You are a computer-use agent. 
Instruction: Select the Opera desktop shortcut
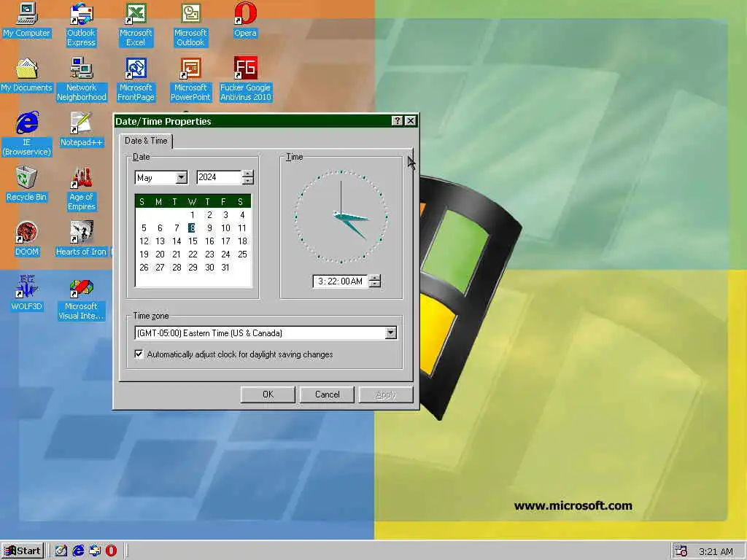(x=245, y=20)
